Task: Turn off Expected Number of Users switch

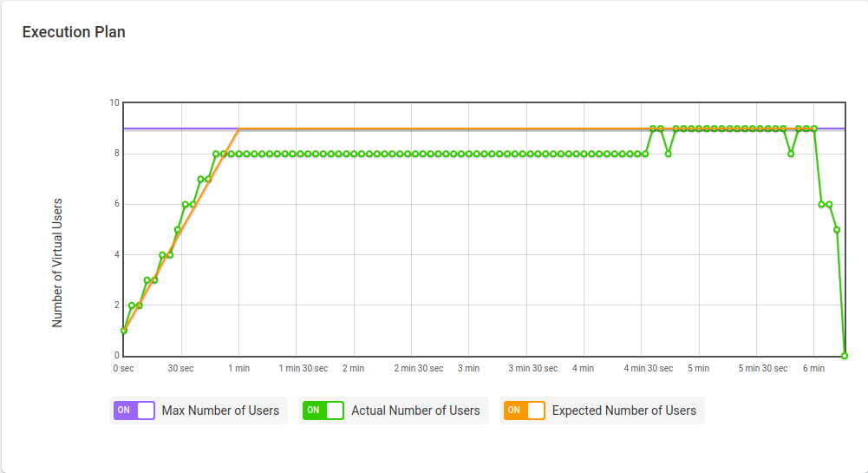Action: click(524, 411)
